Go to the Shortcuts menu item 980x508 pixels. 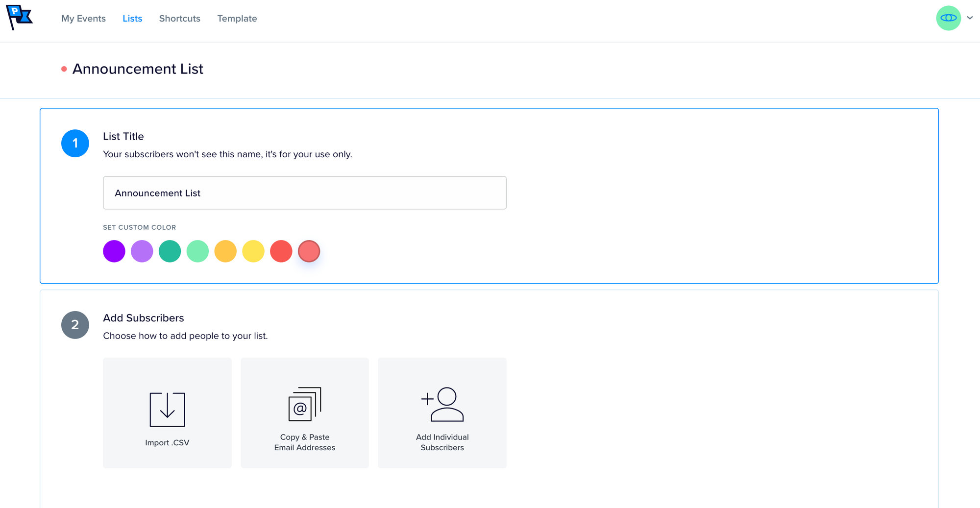pos(179,19)
